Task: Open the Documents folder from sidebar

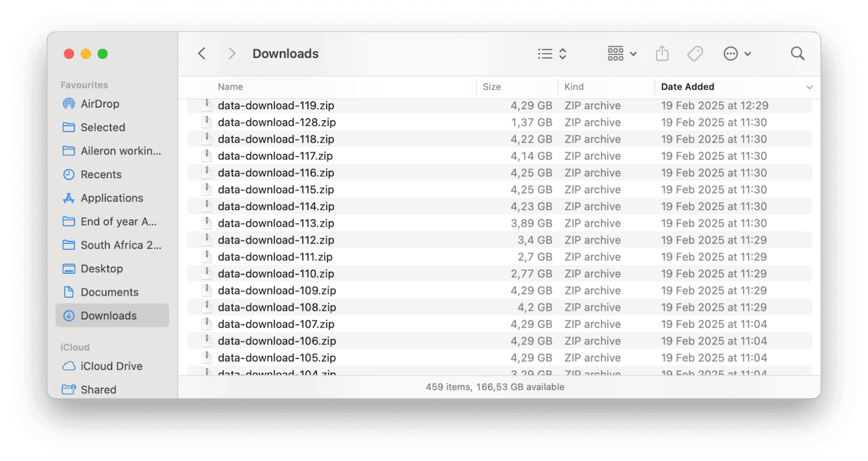Action: click(x=109, y=292)
